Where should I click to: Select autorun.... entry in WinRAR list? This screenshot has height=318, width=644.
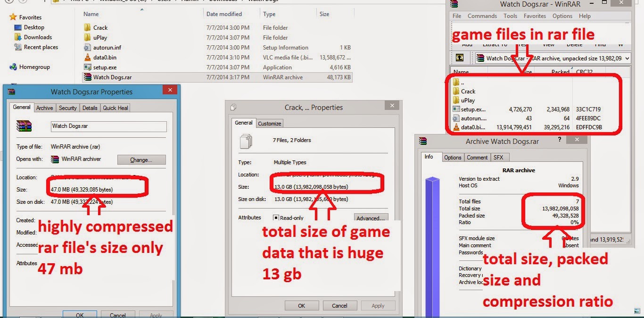473,118
